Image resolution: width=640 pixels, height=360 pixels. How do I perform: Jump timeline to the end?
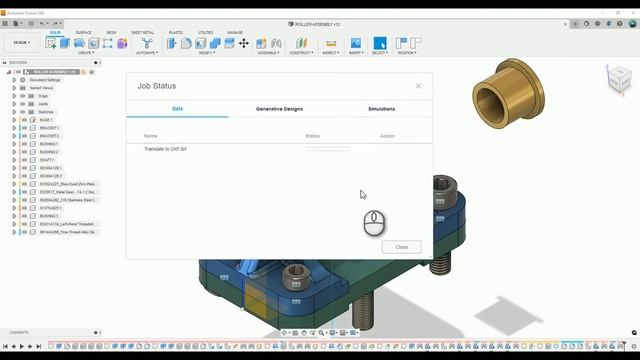(x=38, y=347)
